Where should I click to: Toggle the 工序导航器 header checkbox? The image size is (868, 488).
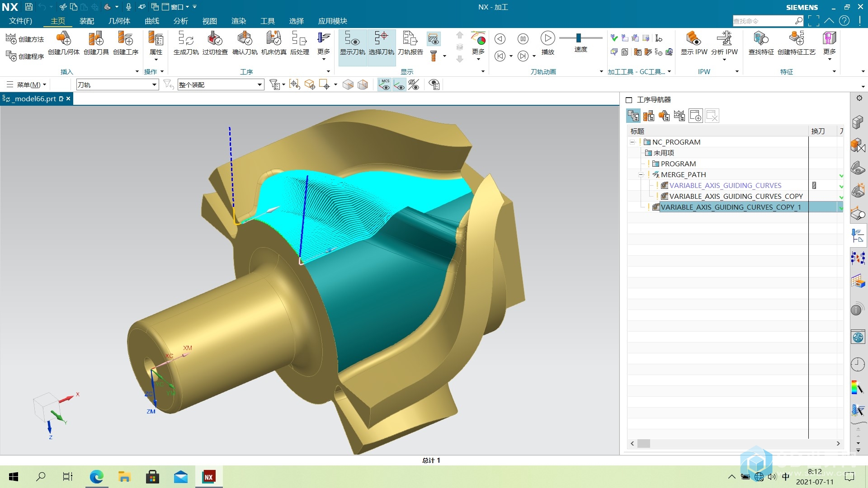click(x=629, y=100)
